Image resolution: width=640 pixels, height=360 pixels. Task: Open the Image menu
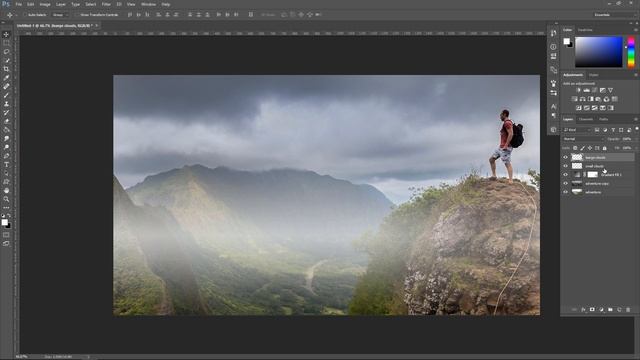tap(45, 4)
